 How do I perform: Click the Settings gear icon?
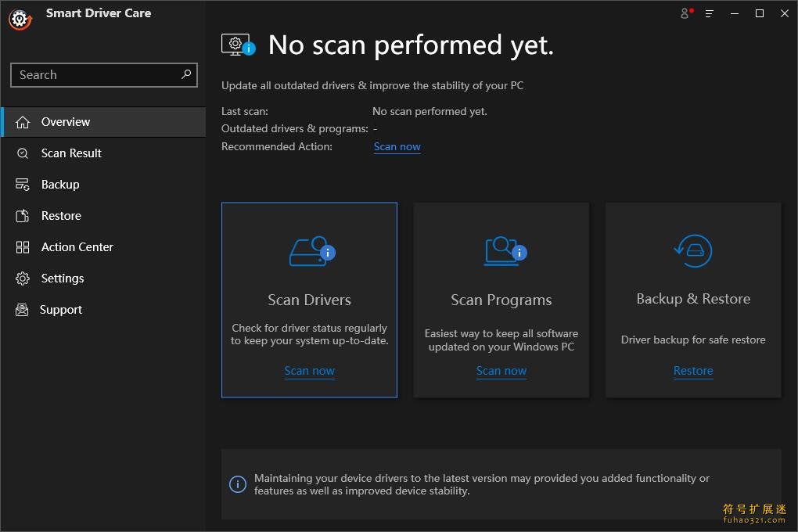(x=23, y=279)
